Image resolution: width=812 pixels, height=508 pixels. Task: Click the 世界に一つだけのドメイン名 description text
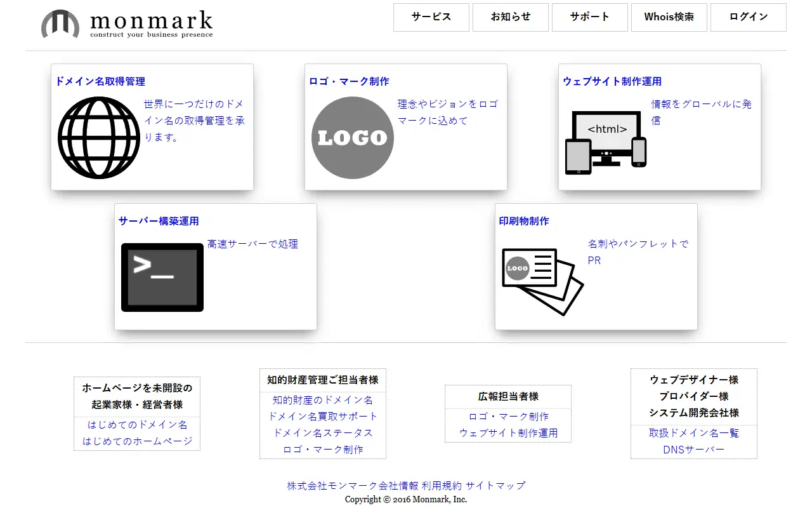194,121
